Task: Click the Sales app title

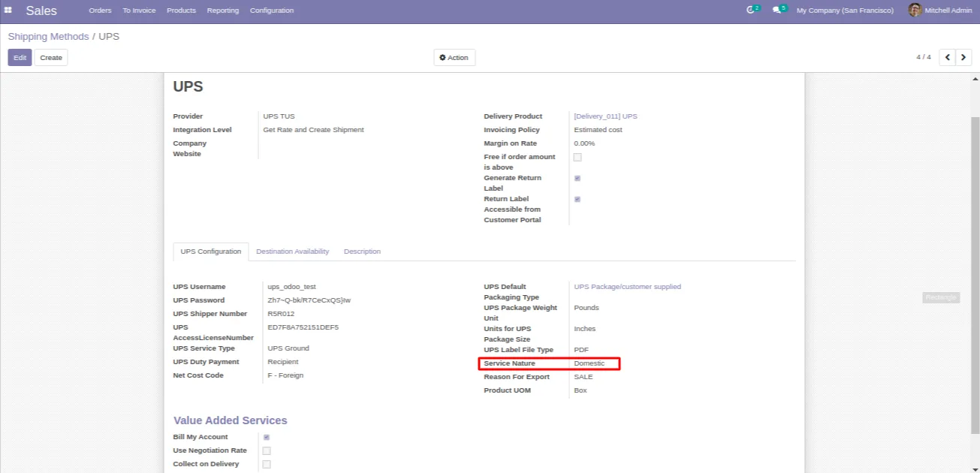Action: 41,11
